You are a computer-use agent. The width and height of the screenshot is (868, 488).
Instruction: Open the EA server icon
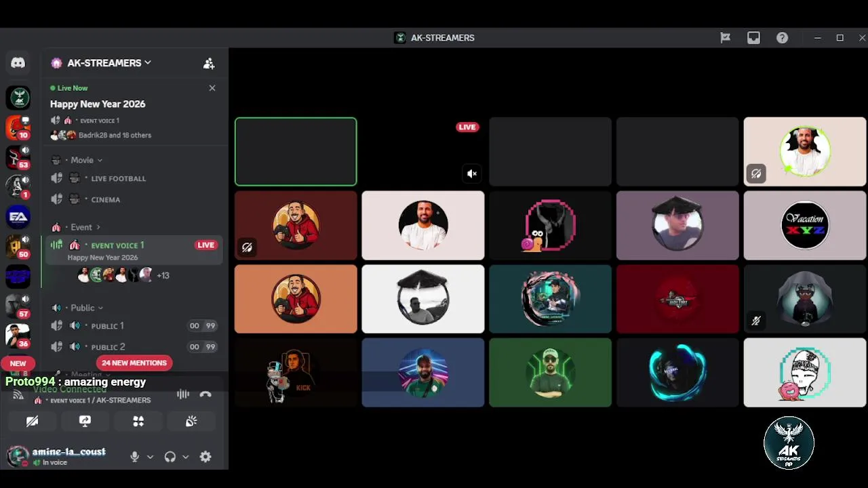pyautogui.click(x=18, y=217)
